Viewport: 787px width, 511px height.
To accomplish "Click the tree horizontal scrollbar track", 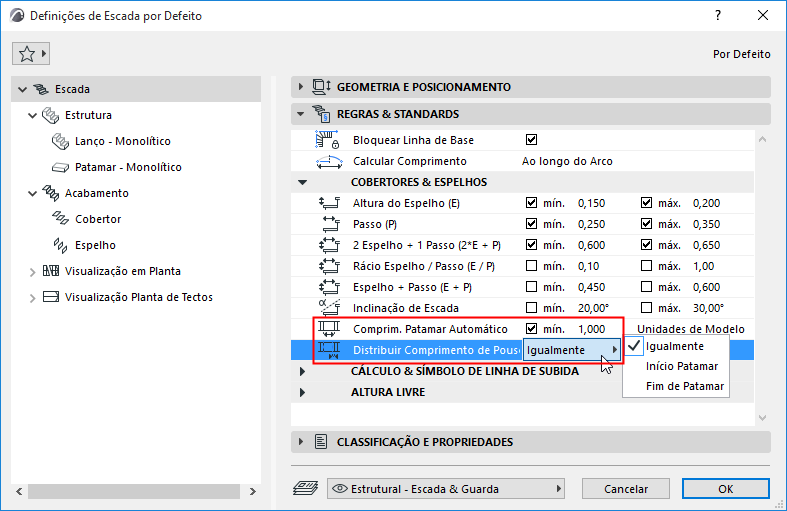I will 134,491.
